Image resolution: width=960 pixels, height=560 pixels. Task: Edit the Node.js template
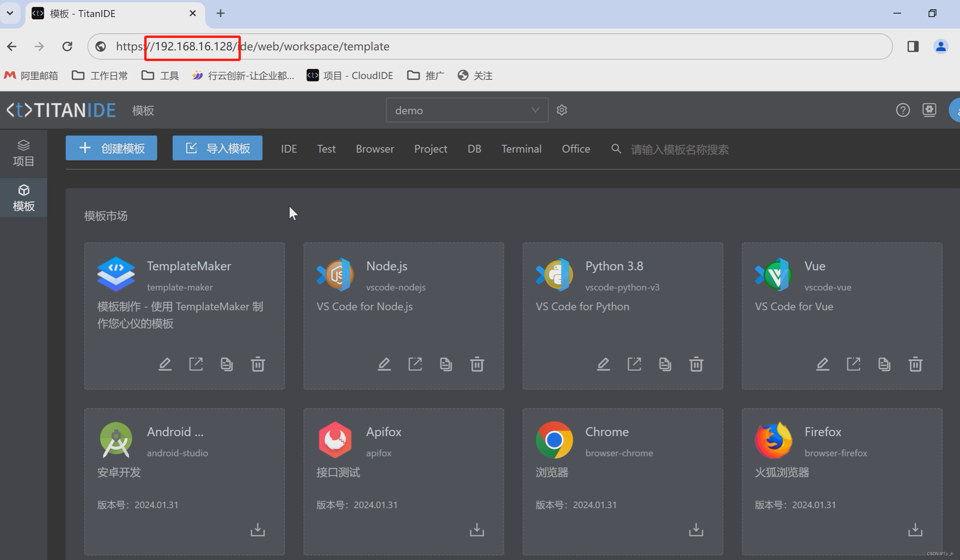pyautogui.click(x=384, y=364)
